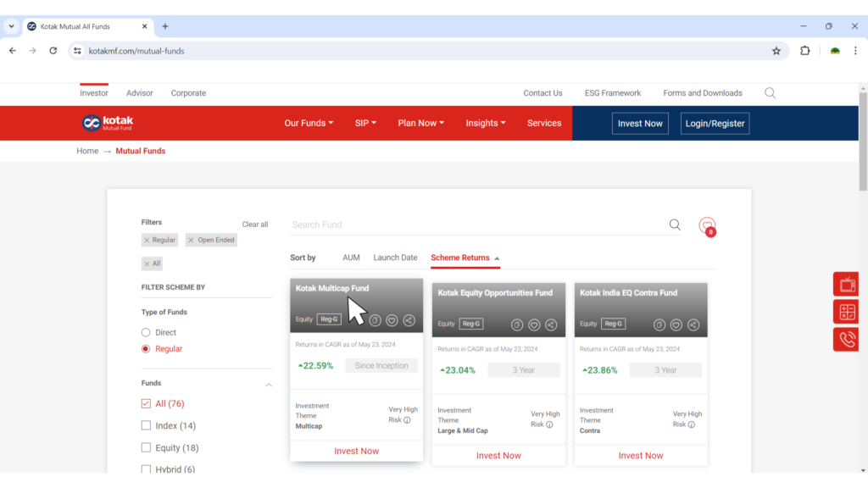Remove the Regular filter chip
Viewport: 868px width, 488px height.
147,240
